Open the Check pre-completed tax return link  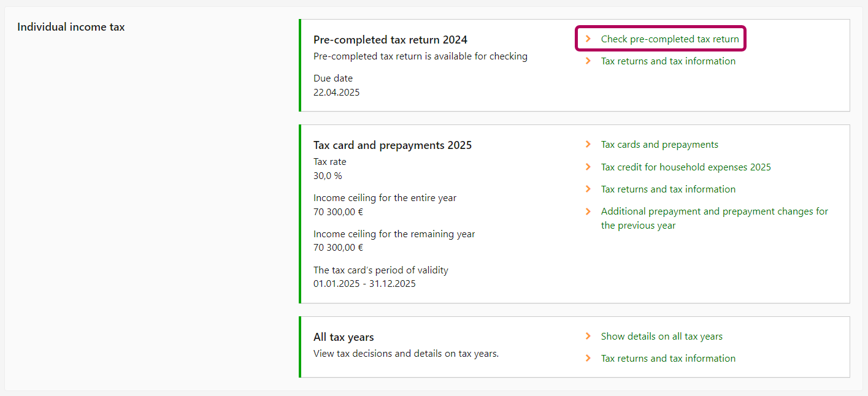click(669, 39)
